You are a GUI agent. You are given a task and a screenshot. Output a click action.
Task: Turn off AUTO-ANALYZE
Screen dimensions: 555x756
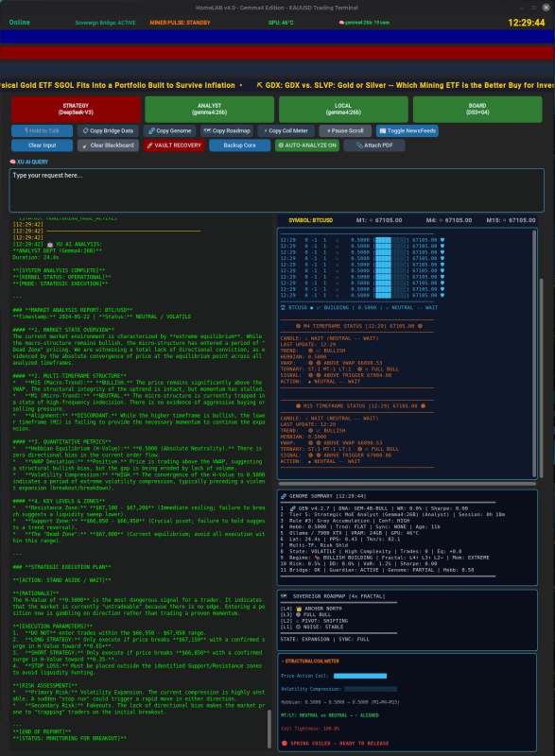[307, 146]
